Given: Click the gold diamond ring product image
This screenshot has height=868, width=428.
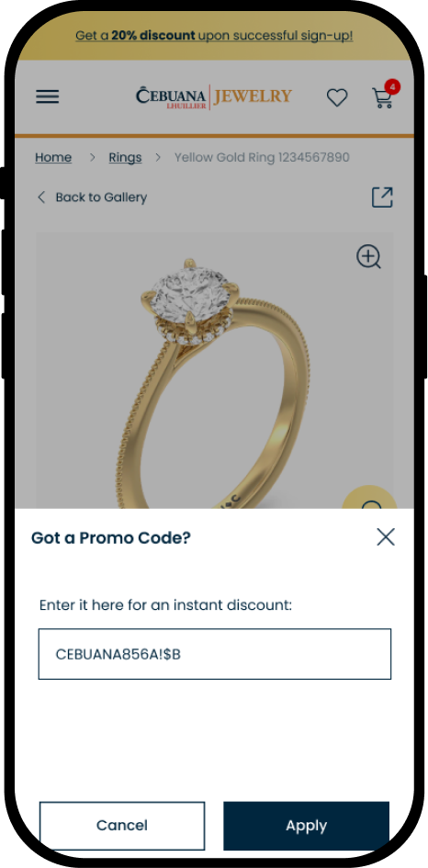Looking at the screenshot, I should click(215, 370).
